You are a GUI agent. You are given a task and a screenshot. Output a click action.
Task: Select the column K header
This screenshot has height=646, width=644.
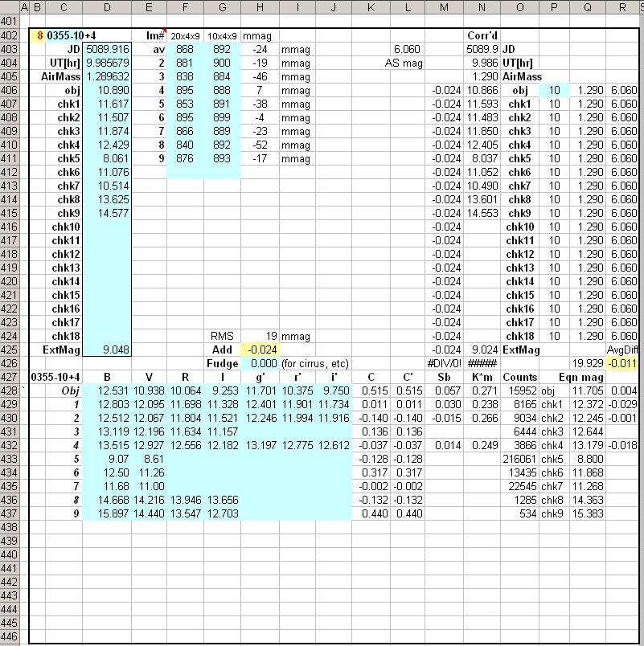tap(371, 7)
